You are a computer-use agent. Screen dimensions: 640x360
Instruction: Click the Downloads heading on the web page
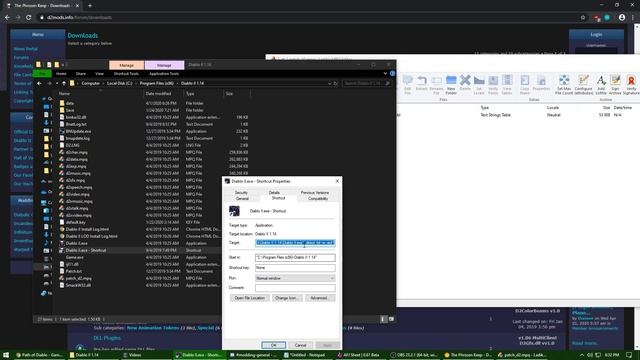coord(83,36)
